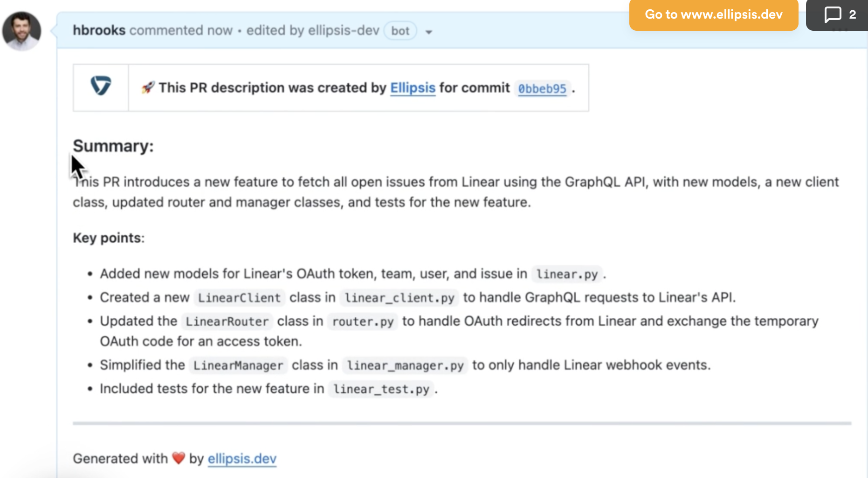Click the router.py code label
This screenshot has width=868, height=478.
363,321
